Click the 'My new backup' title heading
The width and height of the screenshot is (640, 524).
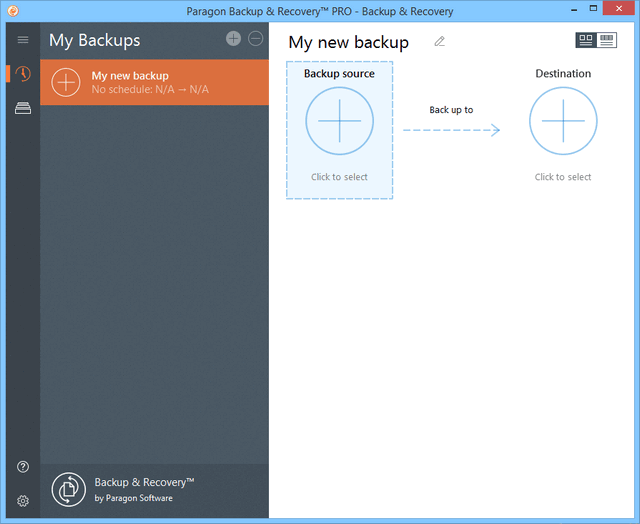[x=348, y=42]
